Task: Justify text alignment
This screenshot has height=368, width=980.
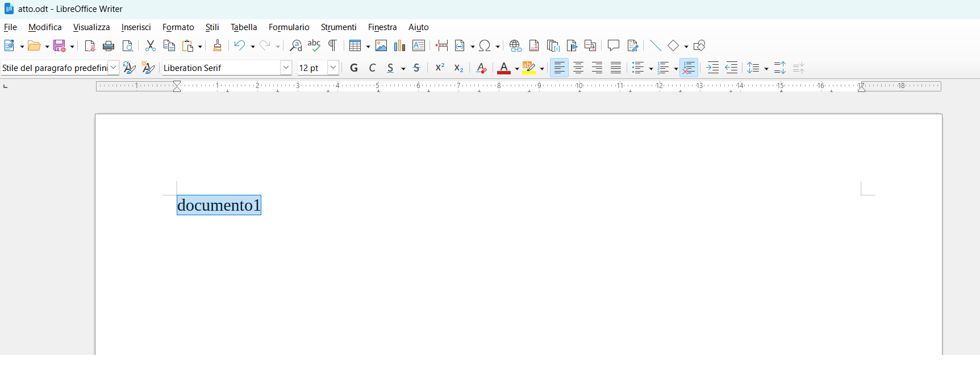Action: pyautogui.click(x=616, y=68)
